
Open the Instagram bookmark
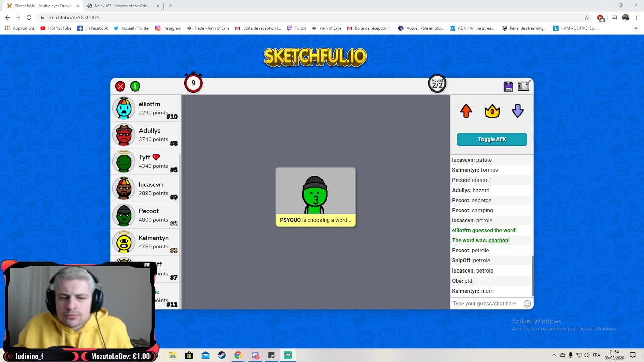click(168, 28)
